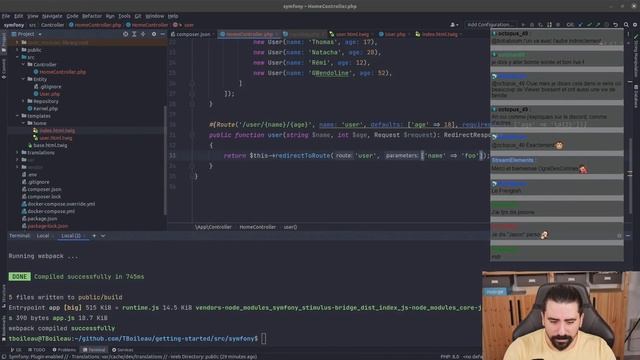Expand the public folder
This screenshot has height=360, width=640.
click(x=18, y=50)
